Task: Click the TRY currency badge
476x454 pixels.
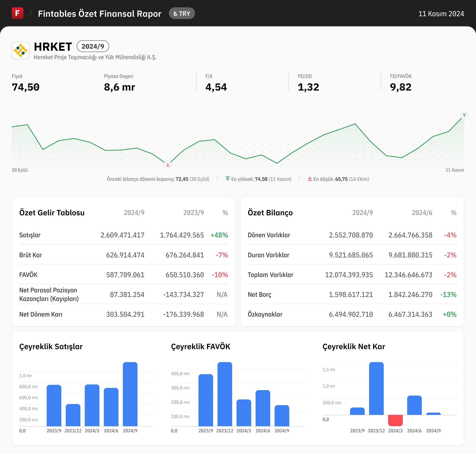Action: tap(182, 14)
